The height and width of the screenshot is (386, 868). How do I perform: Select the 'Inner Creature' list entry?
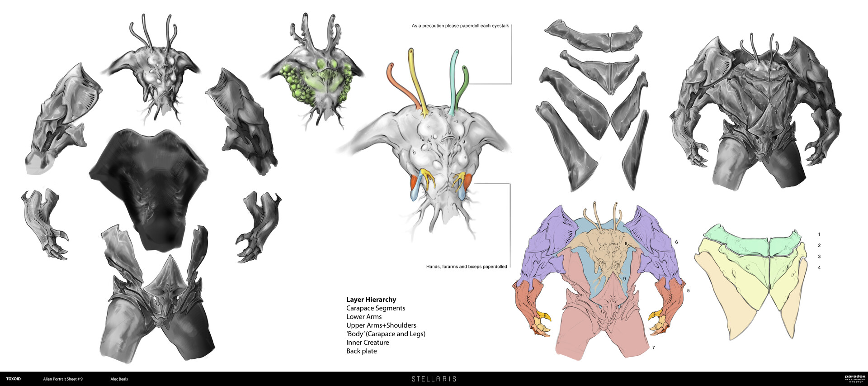(x=368, y=343)
